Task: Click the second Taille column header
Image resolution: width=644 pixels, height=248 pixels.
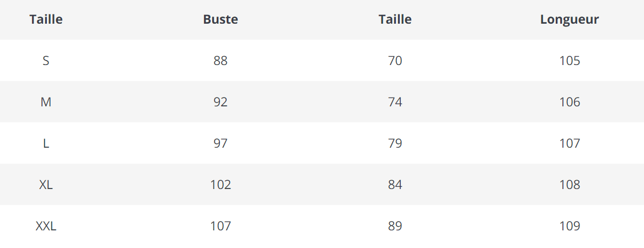Action: [395, 19]
